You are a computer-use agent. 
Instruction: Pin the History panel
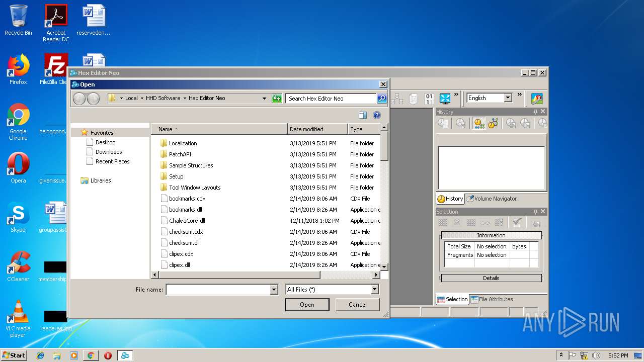point(535,112)
